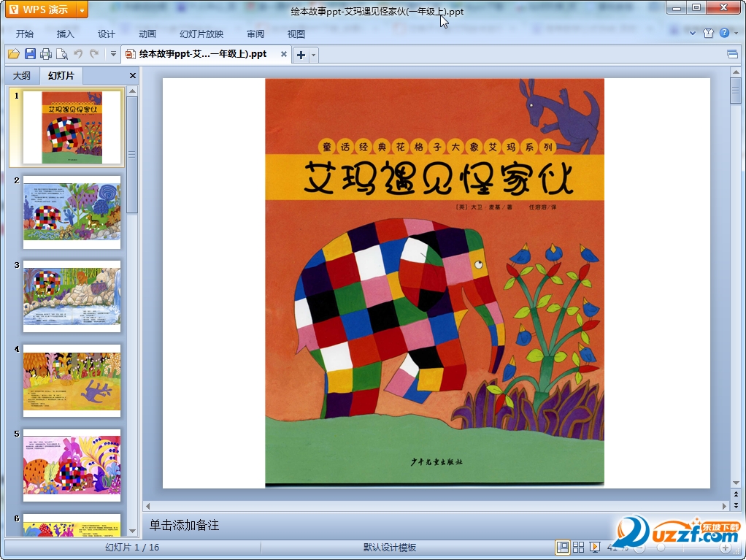Viewport: 746px width, 560px height.
Task: Open the 幻灯片放映 ribbon tab
Action: point(201,34)
